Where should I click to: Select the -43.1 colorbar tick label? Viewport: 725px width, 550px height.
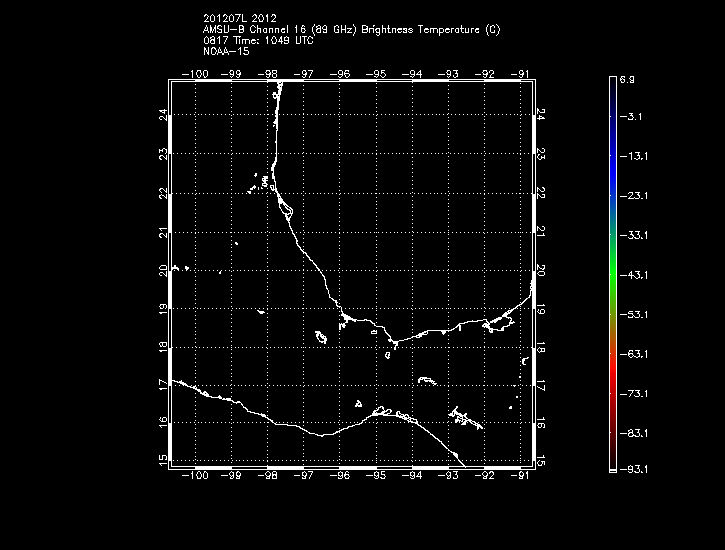pyautogui.click(x=631, y=274)
